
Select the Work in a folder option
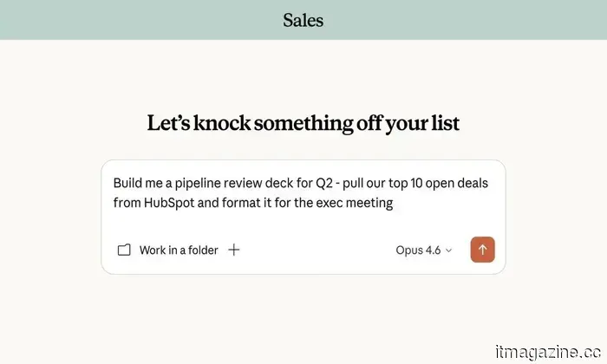click(x=179, y=250)
